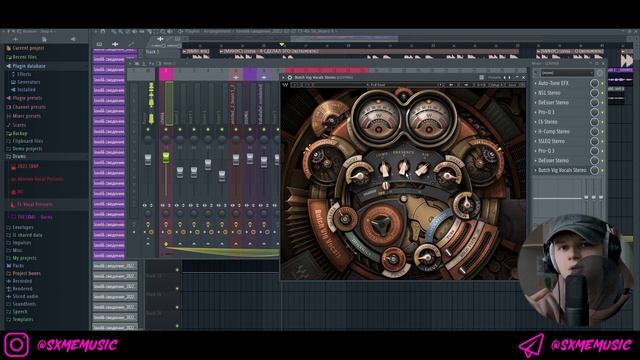Open the Generators plugin category
The image size is (640, 360).
coord(28,82)
